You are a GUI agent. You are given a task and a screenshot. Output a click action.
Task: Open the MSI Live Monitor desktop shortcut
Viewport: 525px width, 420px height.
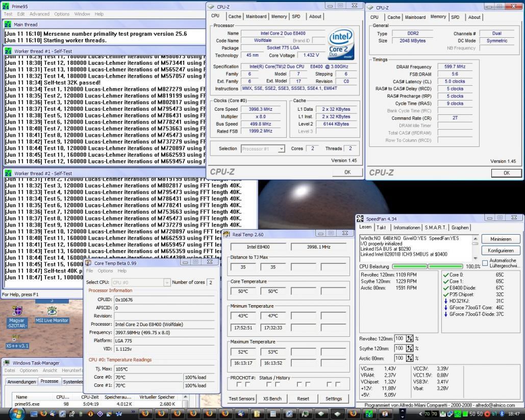(x=52, y=315)
